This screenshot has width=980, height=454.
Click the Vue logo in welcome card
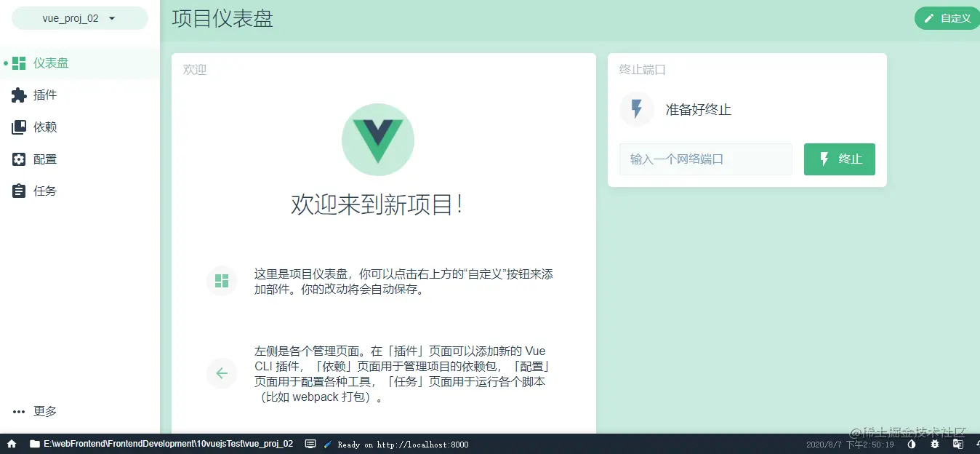pos(378,140)
